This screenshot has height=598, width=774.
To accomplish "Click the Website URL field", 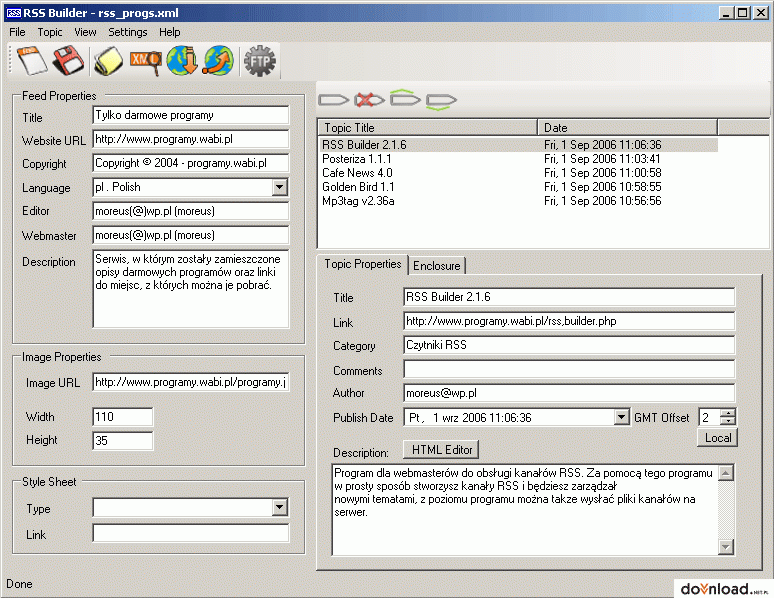I will (x=191, y=139).
